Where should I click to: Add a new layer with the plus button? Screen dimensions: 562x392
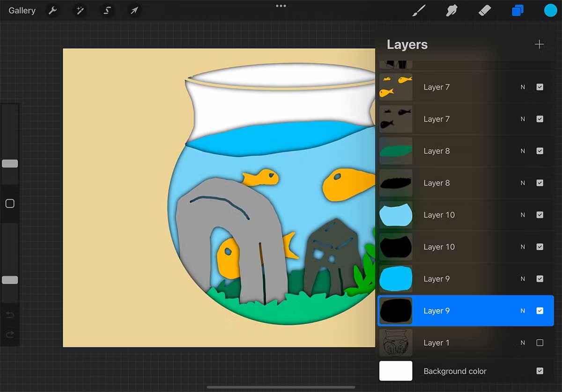pyautogui.click(x=539, y=44)
